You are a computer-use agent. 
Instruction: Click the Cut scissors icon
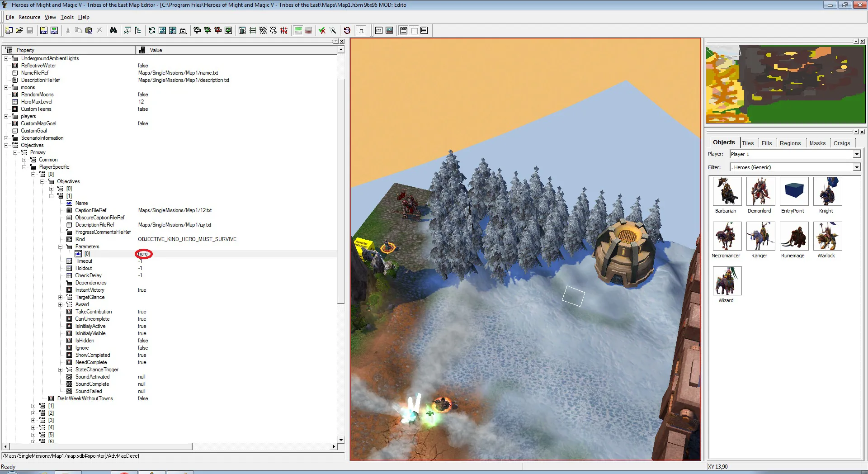pyautogui.click(x=68, y=30)
